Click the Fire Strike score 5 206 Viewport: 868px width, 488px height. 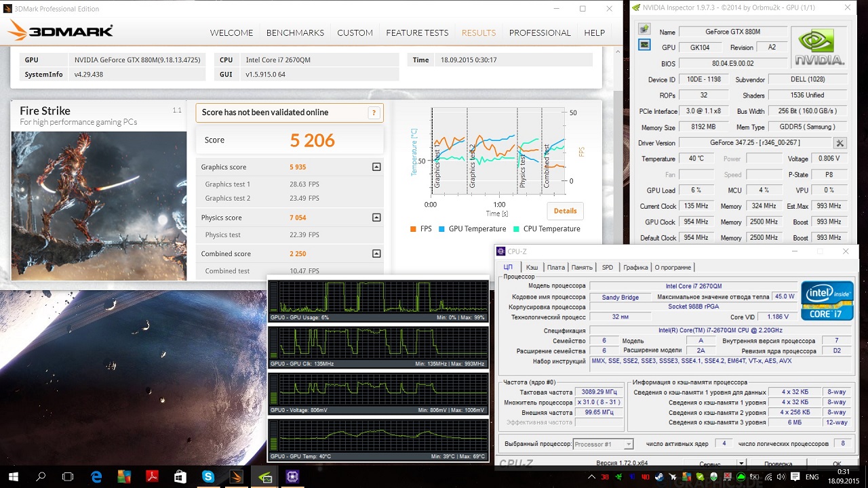(x=313, y=140)
